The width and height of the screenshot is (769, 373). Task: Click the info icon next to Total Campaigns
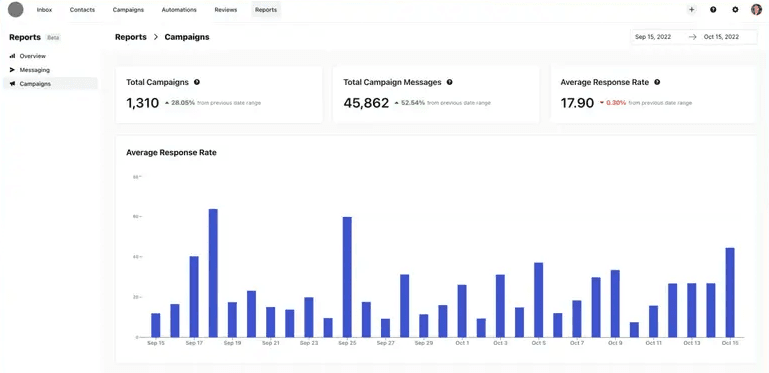(x=197, y=82)
